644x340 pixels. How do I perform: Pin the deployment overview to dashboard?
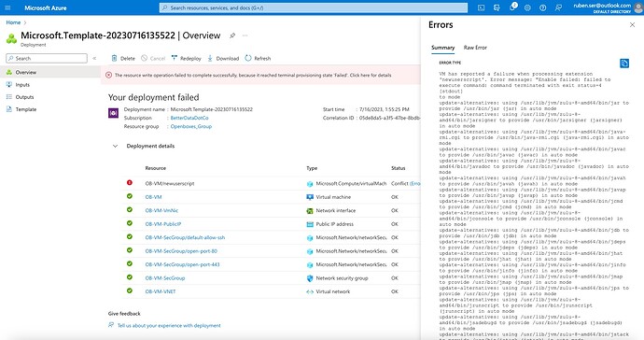point(232,35)
